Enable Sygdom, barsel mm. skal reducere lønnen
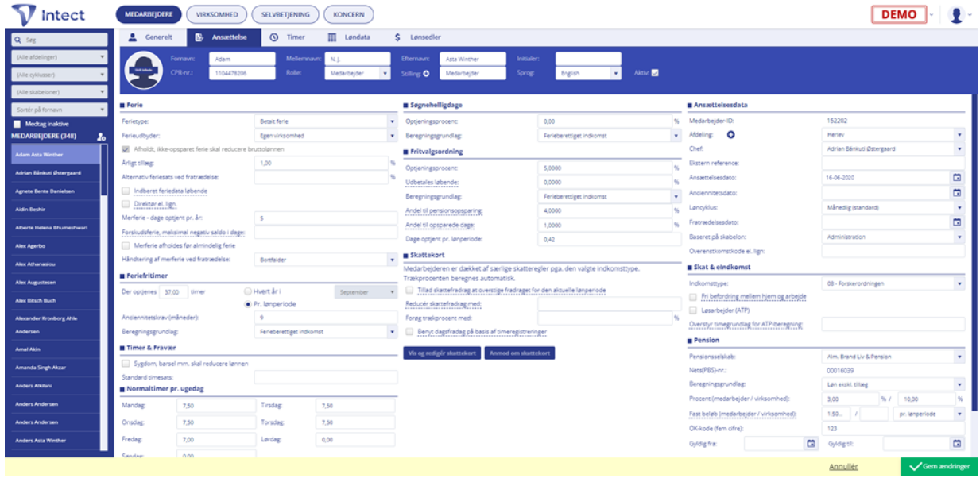 [x=126, y=363]
